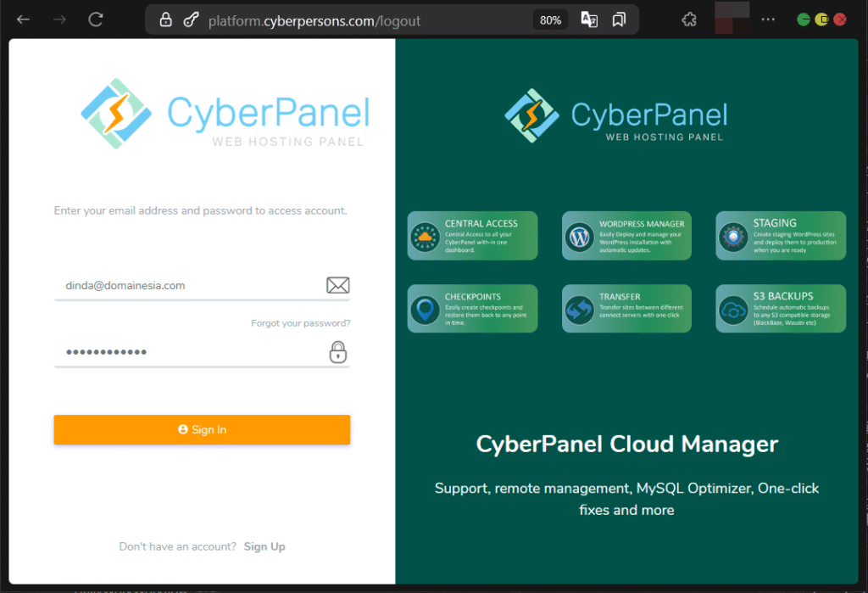
Task: Select the Central Access feature card
Action: tap(472, 236)
